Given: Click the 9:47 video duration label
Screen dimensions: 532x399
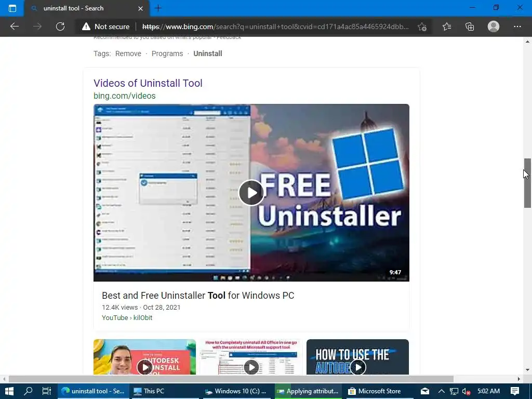Looking at the screenshot, I should pos(395,272).
